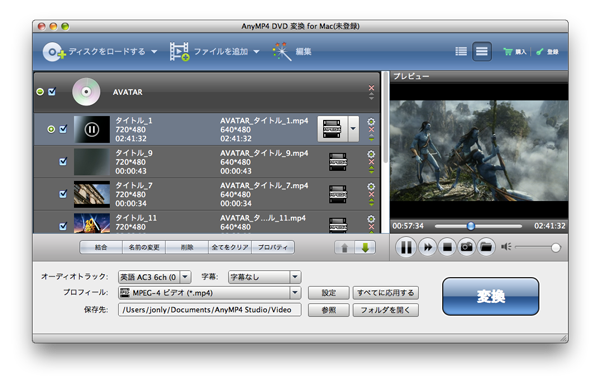Click the Avatar preview video frame

coord(479,150)
